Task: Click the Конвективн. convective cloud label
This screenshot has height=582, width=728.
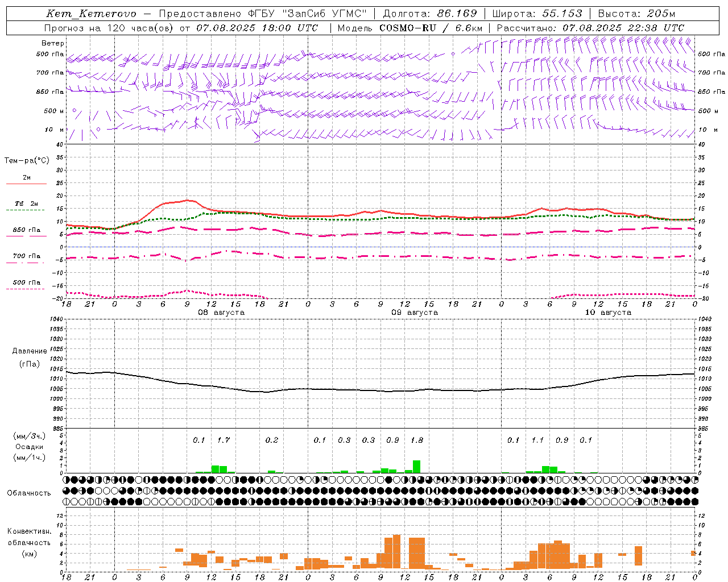Action: tap(29, 531)
